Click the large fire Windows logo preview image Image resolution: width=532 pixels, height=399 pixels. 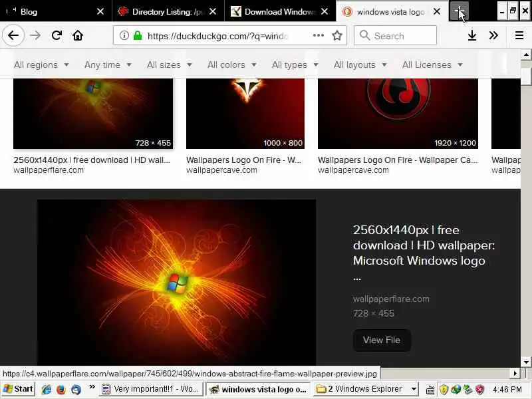176,282
